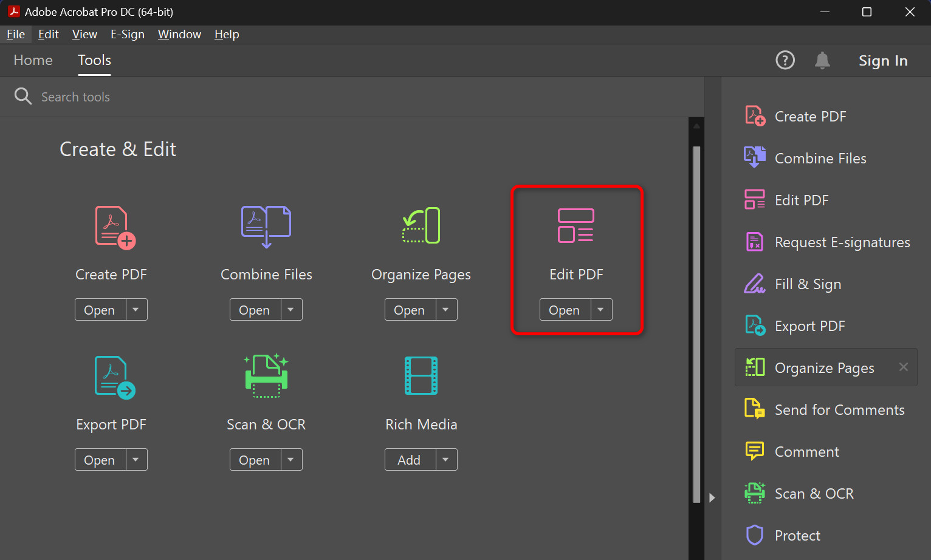Open the View menu

click(84, 34)
